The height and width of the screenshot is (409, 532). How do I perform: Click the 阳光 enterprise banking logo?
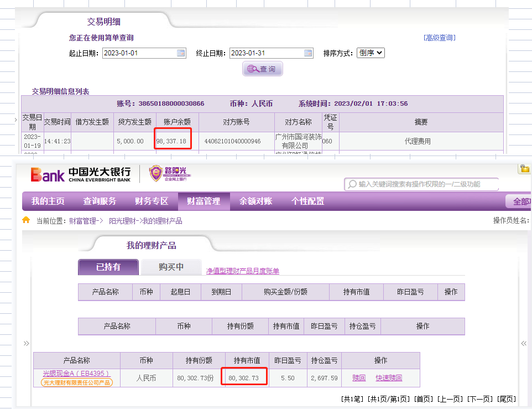point(170,173)
